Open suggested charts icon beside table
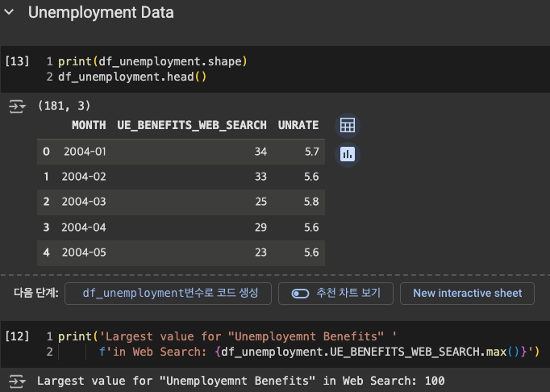The height and width of the screenshot is (392, 550). click(x=348, y=153)
